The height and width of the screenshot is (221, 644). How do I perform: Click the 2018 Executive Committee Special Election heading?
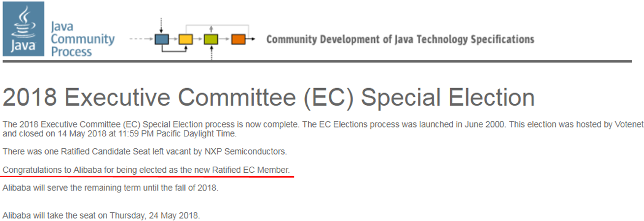pyautogui.click(x=268, y=97)
